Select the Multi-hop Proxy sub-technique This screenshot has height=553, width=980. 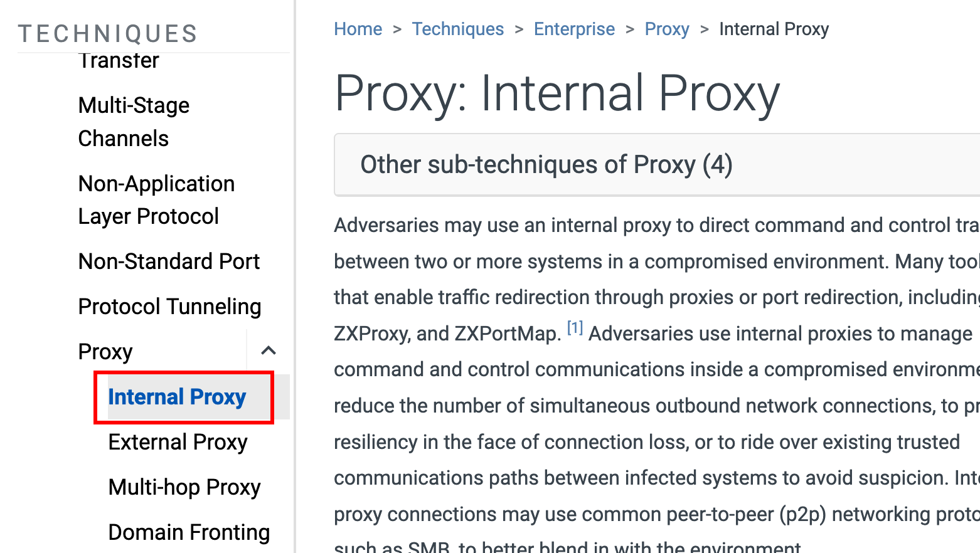click(x=184, y=487)
